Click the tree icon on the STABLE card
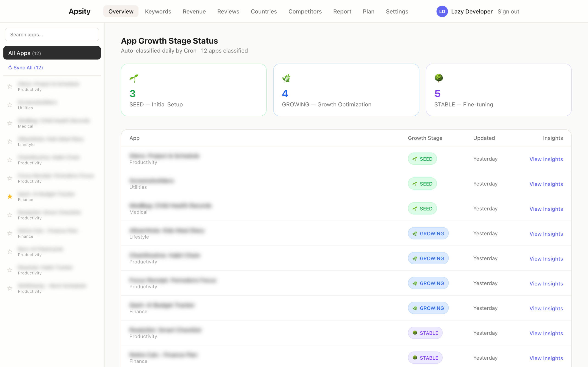Image resolution: width=588 pixels, height=367 pixels. [439, 78]
